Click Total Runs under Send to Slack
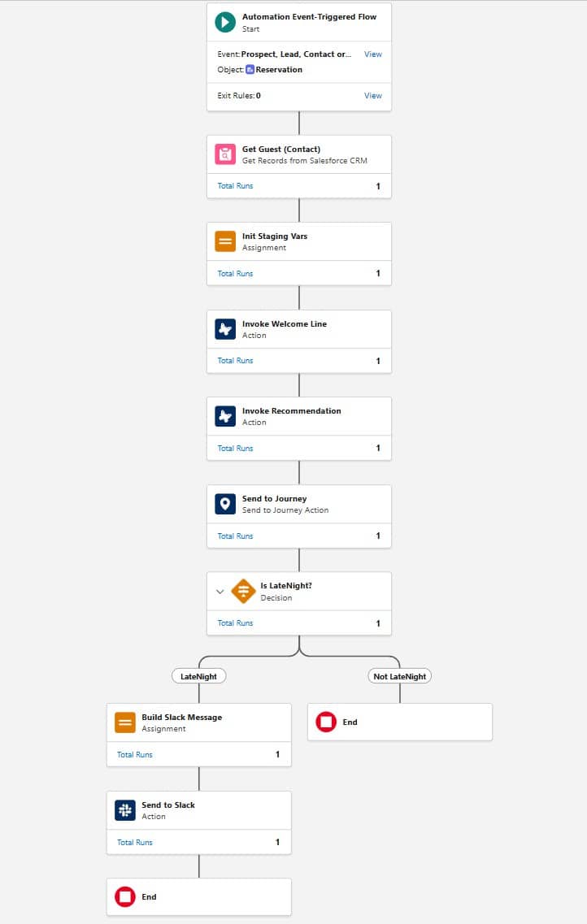The height and width of the screenshot is (924, 587). [135, 843]
